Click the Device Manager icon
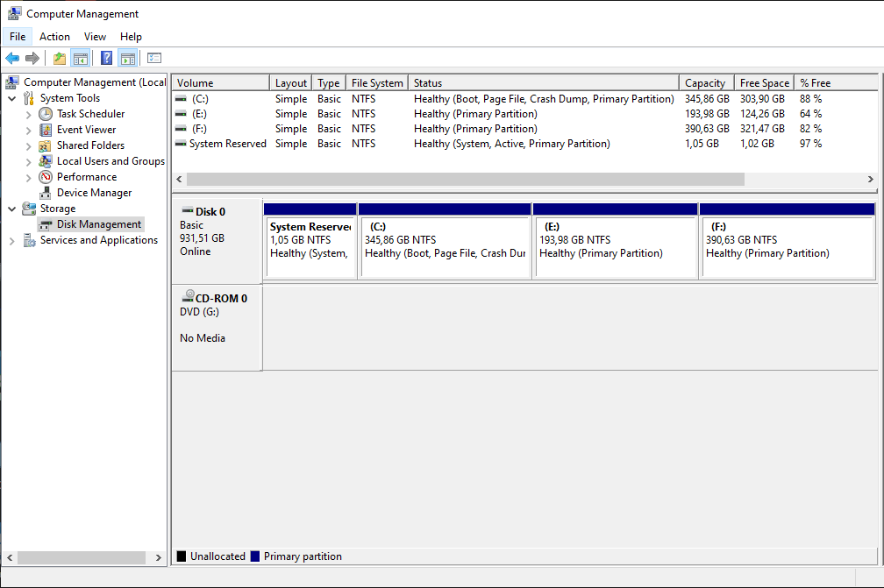This screenshot has width=884, height=588. [x=46, y=193]
